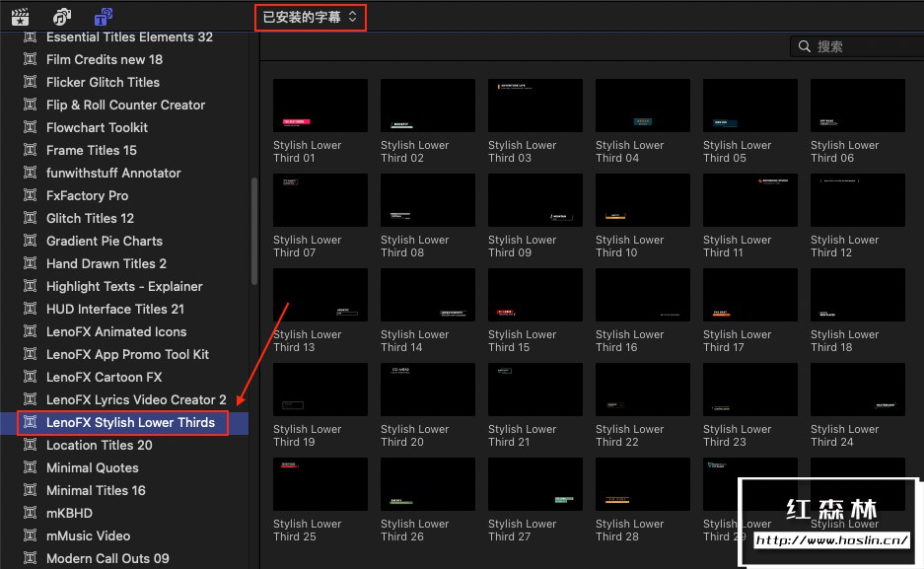Click title icon beside Film Credits new 18
924x569 pixels.
(x=30, y=59)
